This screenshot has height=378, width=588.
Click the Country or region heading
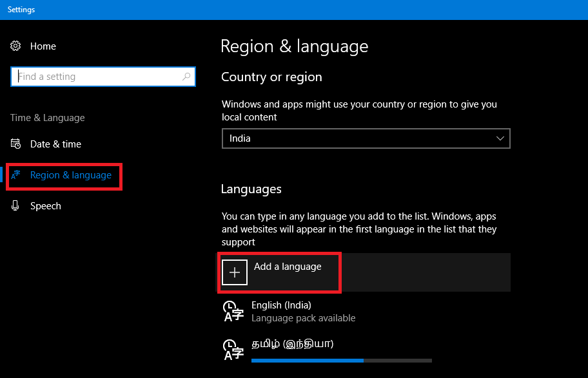click(271, 77)
